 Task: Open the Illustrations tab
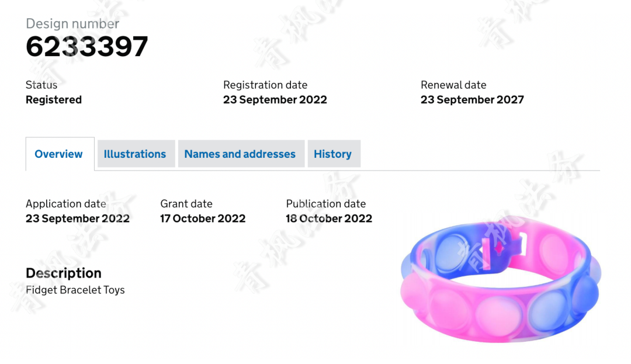(136, 154)
